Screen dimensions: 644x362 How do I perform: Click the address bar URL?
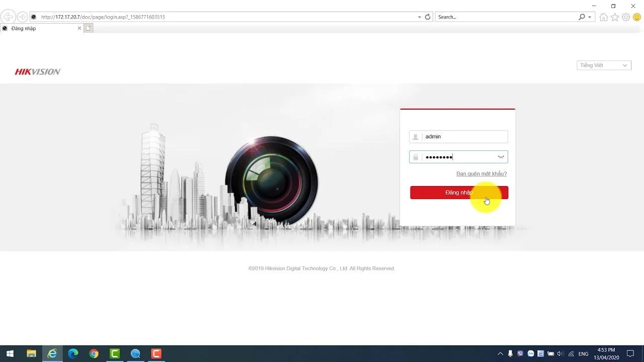click(x=103, y=17)
